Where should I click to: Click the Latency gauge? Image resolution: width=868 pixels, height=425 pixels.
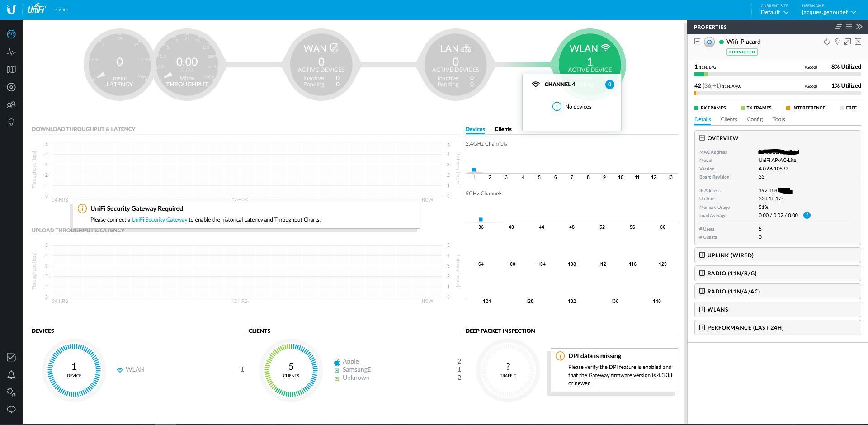pos(119,65)
